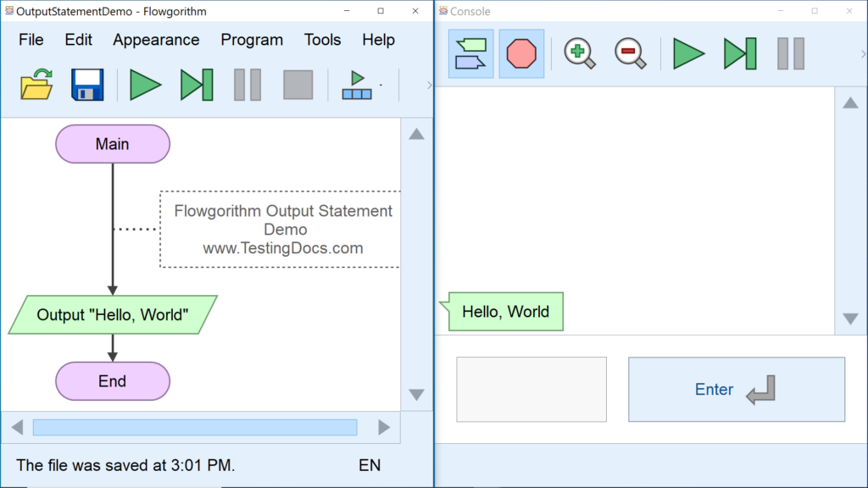Click the horizontal scrollbar in the flowchart
The height and width of the screenshot is (488, 868).
click(194, 428)
